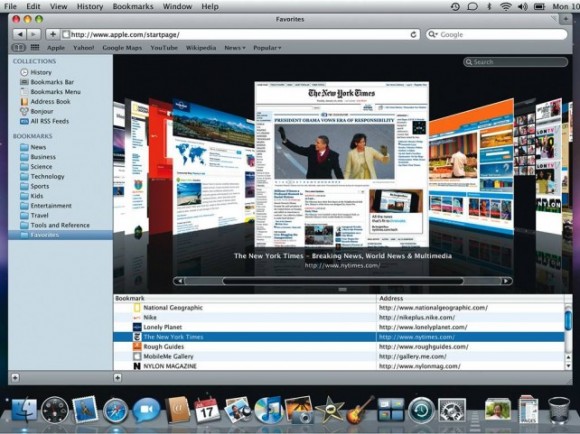Click the Time Machine menu bar icon

pos(455,6)
